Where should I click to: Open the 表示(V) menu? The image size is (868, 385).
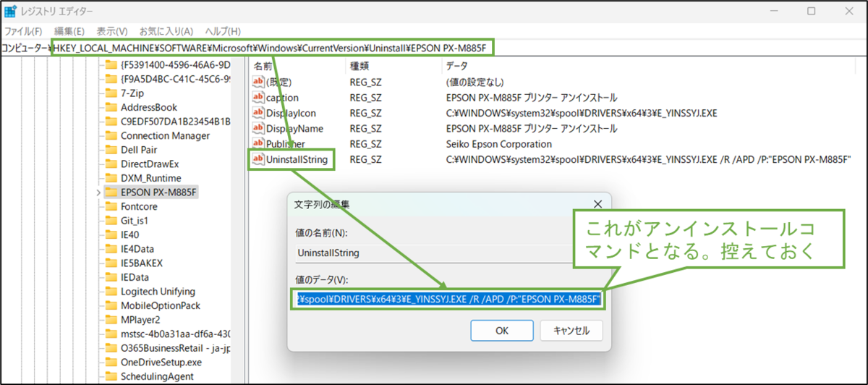[112, 31]
